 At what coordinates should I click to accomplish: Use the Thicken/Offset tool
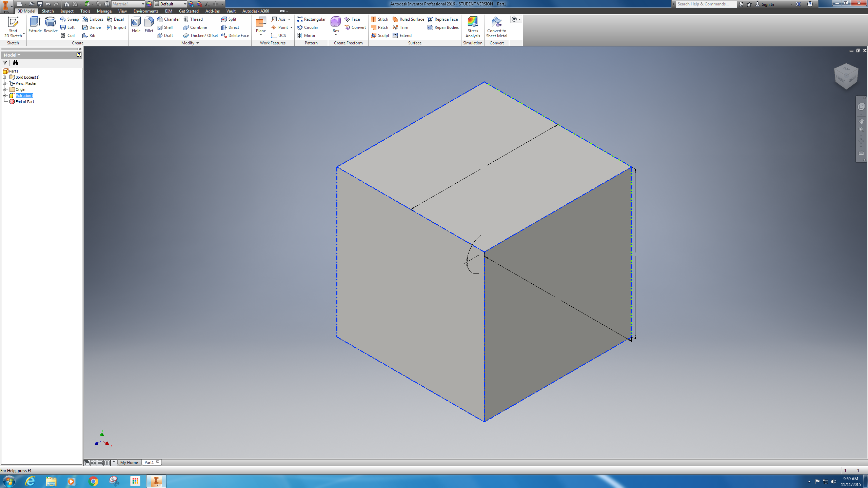(200, 36)
